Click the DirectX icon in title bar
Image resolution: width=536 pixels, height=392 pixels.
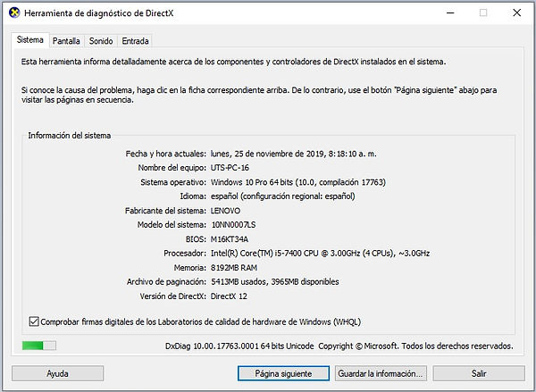pyautogui.click(x=14, y=13)
